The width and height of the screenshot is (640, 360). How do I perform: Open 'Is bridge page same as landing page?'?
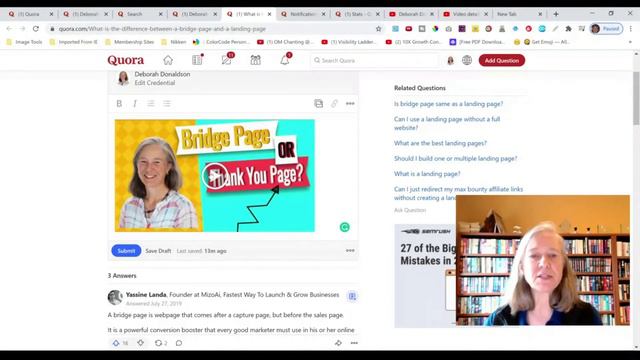click(x=449, y=104)
